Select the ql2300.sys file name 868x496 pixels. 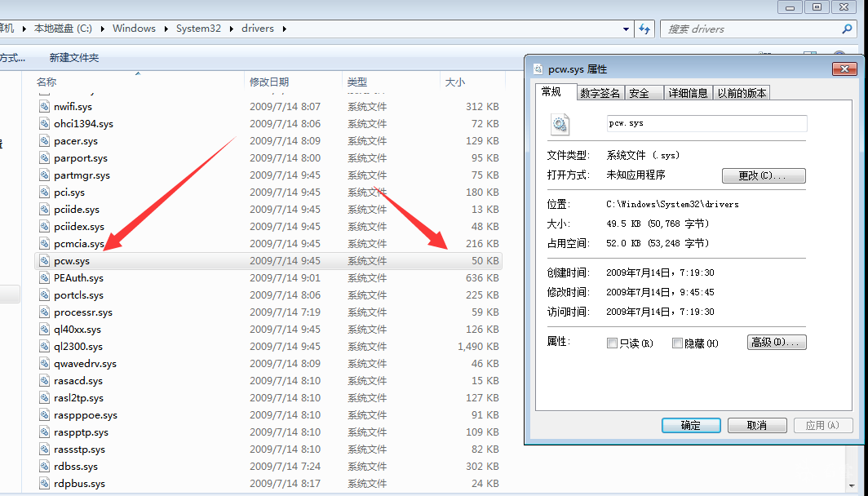point(78,347)
